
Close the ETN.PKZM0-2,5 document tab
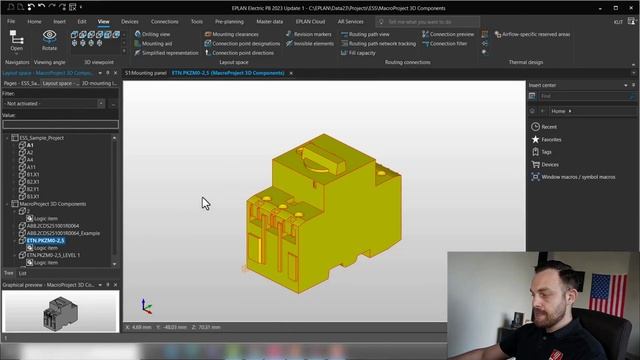[x=291, y=73]
